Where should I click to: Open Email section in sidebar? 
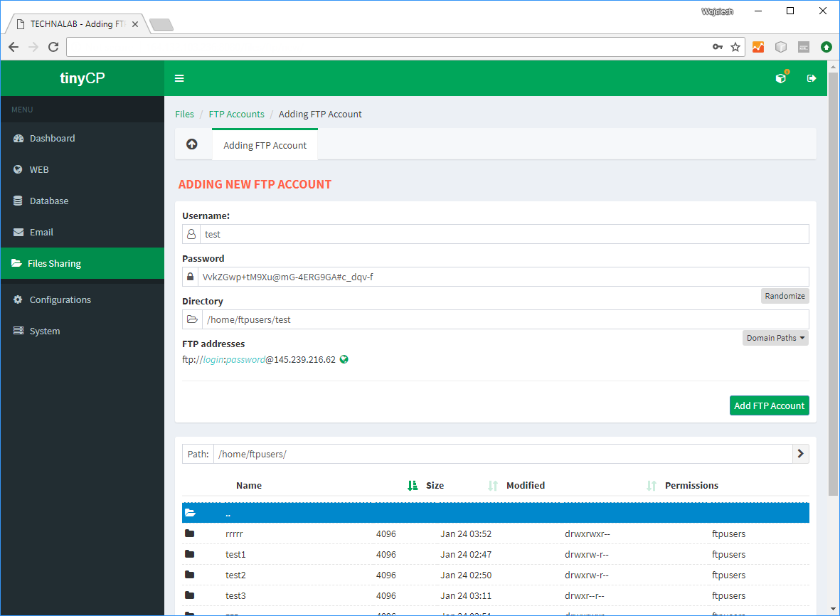point(83,232)
